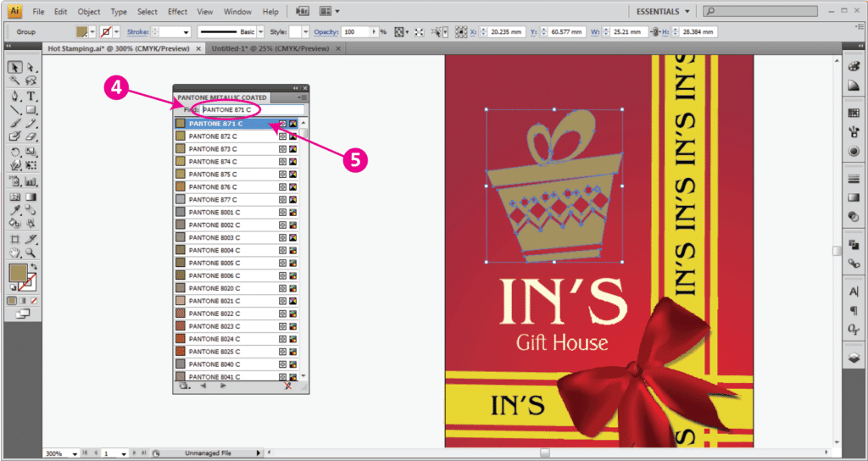The height and width of the screenshot is (461, 868).
Task: Select the Type tool
Action: (x=31, y=97)
